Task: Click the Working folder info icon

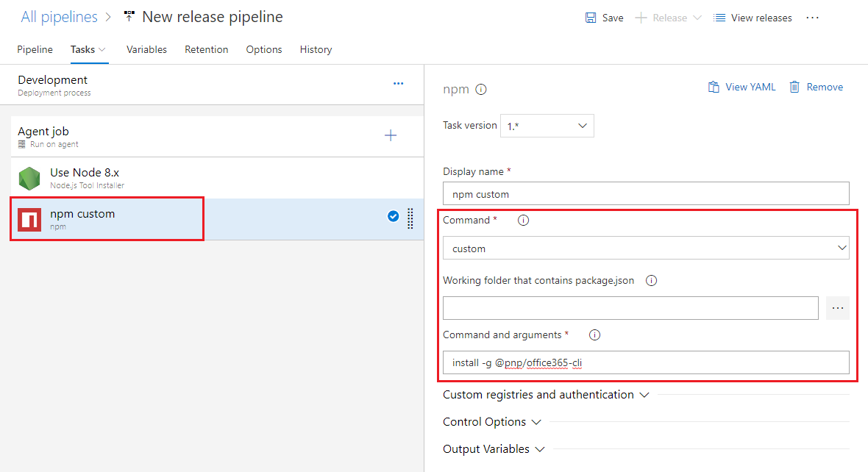Action: tap(651, 281)
